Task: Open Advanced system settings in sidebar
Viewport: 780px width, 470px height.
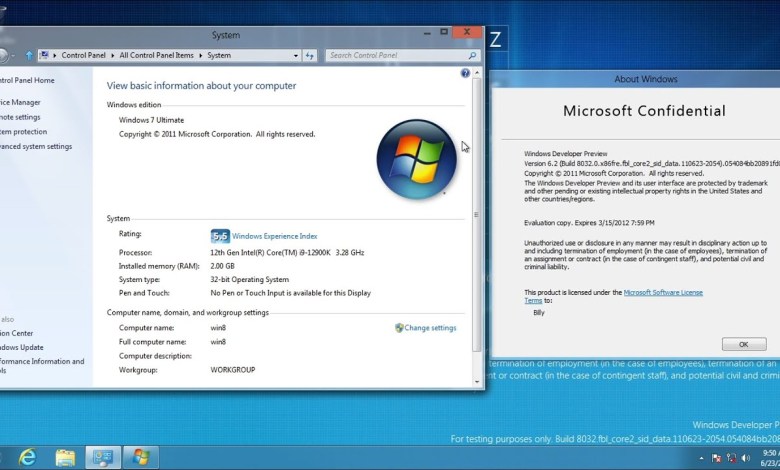Action: coord(36,146)
